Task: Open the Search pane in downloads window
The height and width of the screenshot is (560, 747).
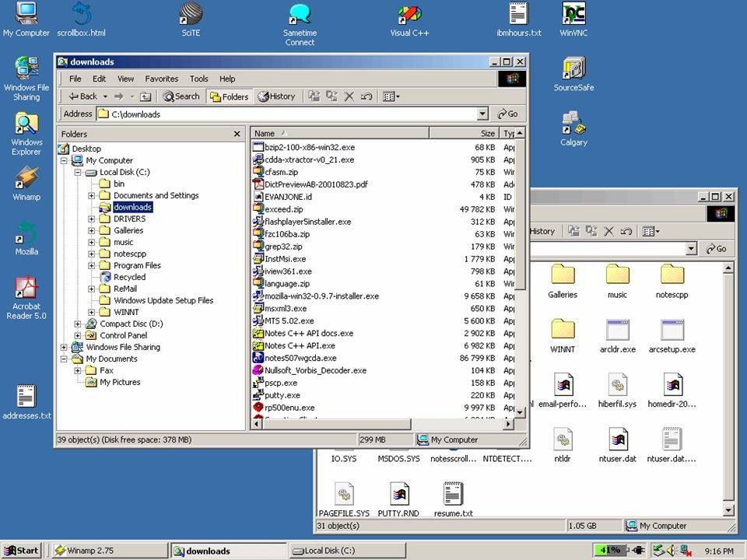Action: [x=181, y=96]
